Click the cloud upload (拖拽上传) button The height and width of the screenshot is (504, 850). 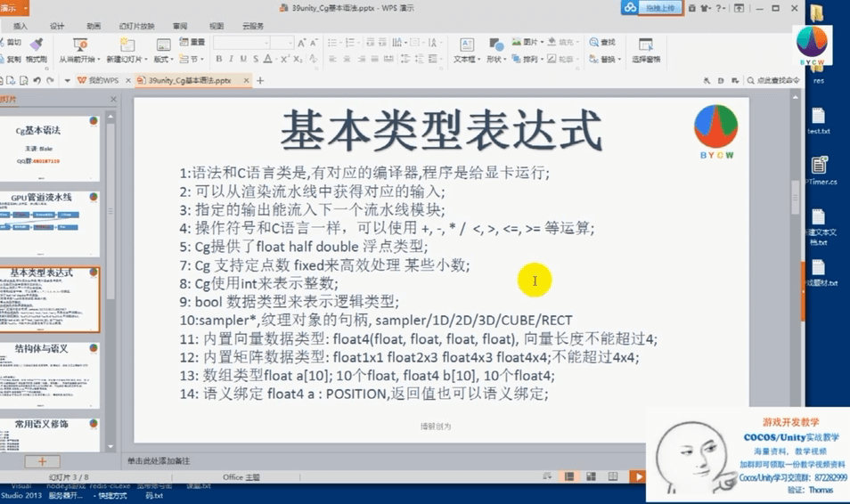[652, 8]
